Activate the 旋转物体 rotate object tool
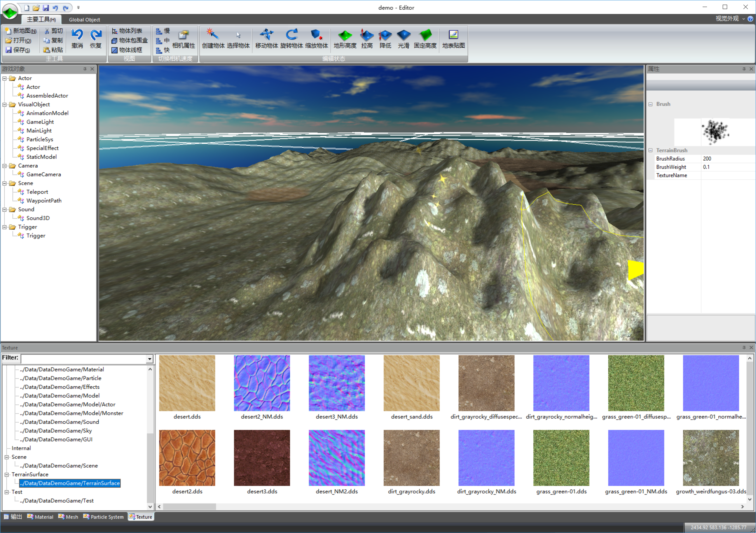This screenshot has height=533, width=756. pos(291,39)
